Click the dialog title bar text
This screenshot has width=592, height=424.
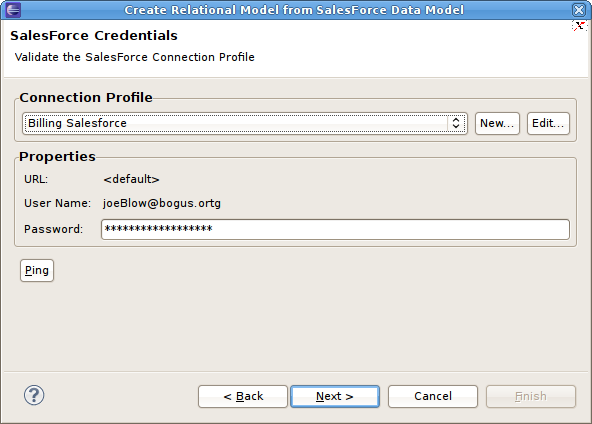click(x=294, y=10)
